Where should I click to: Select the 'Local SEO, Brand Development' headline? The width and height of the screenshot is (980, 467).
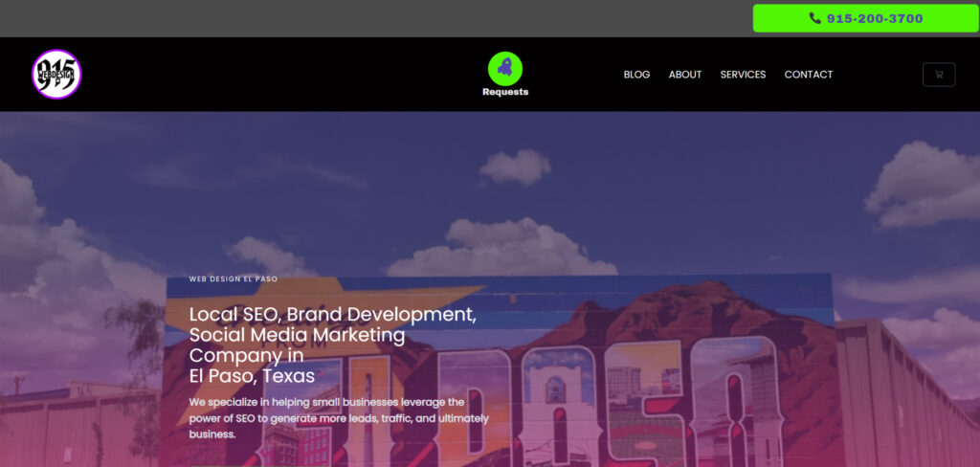coord(333,345)
